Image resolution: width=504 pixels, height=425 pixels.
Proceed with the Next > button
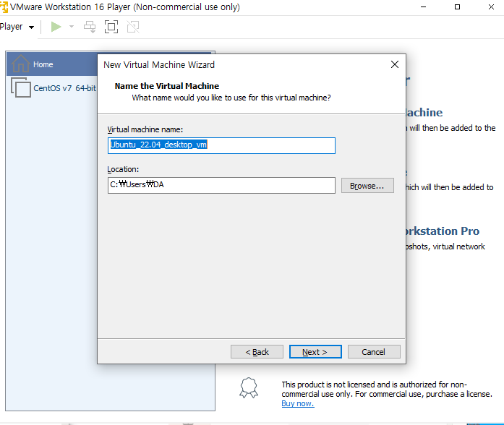pos(315,352)
